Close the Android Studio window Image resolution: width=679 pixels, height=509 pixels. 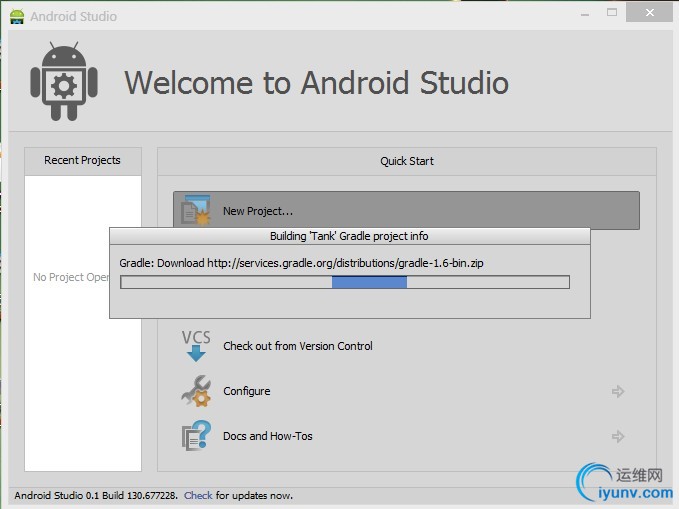[650, 13]
